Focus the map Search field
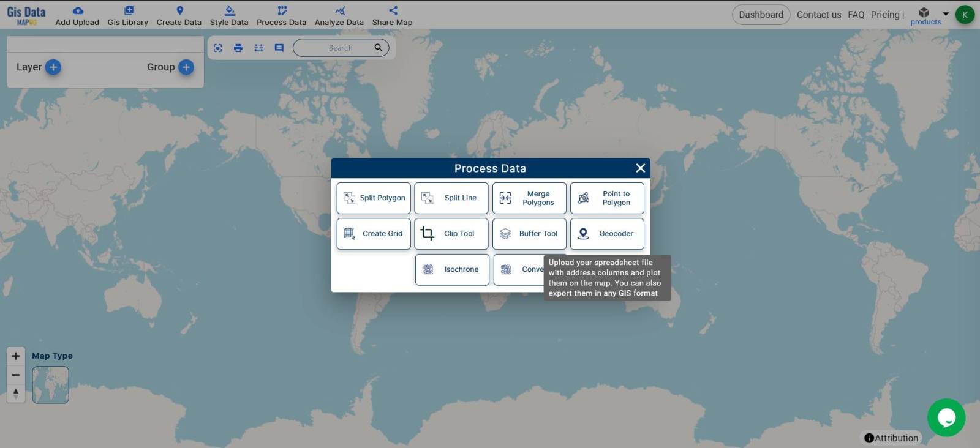The width and height of the screenshot is (980, 448). (x=341, y=48)
